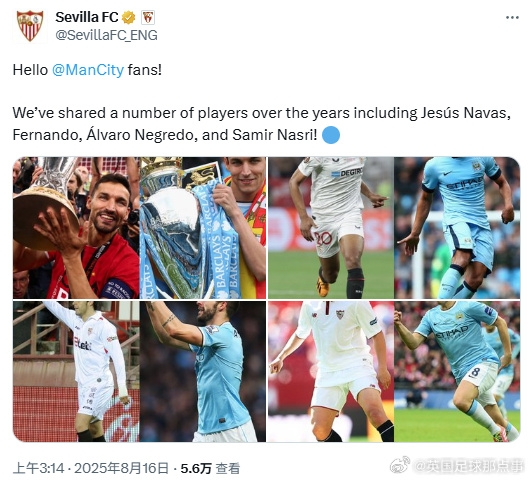Open the three-dot more options menu
The height and width of the screenshot is (481, 531).
pyautogui.click(x=512, y=18)
